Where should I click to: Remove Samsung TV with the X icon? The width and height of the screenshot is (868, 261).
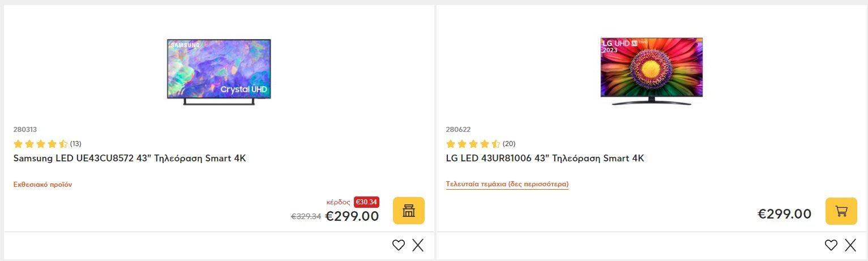coord(418,245)
